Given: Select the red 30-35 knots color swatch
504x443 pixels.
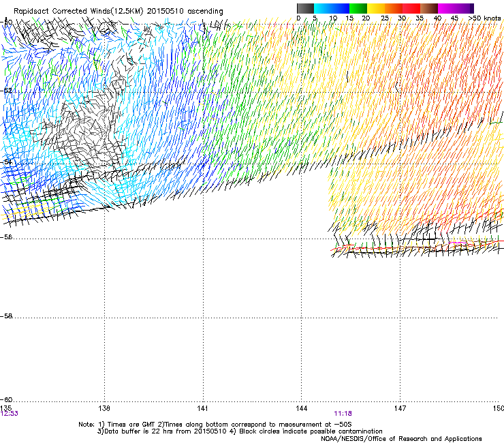Looking at the screenshot, I should [x=411, y=8].
